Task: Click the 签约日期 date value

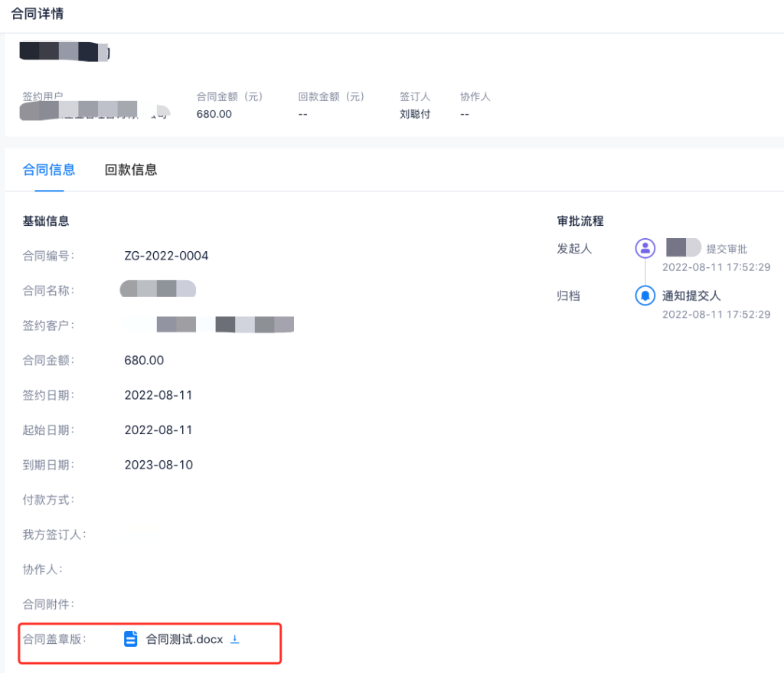Action: 158,395
